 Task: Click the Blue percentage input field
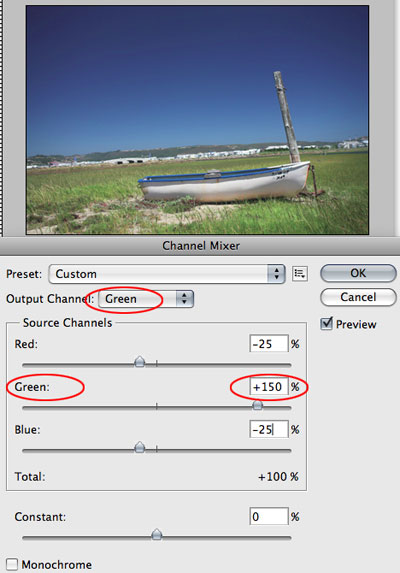[x=269, y=429]
